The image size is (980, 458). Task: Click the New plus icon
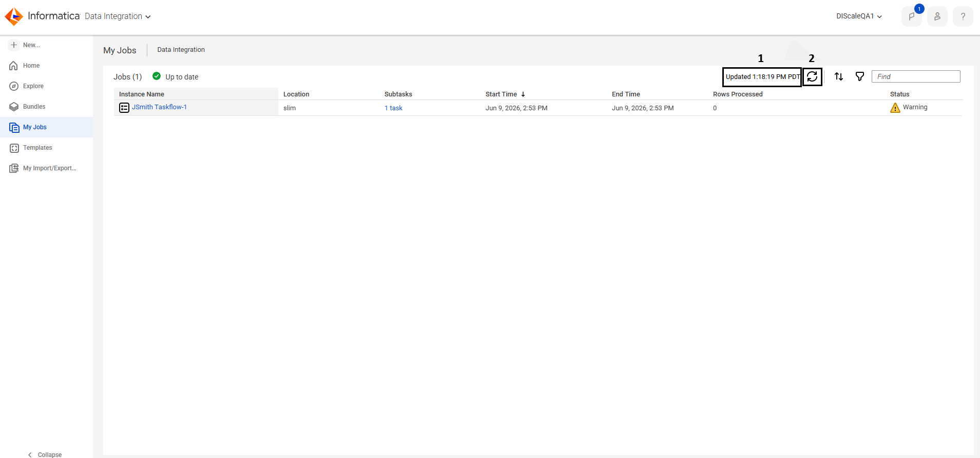tap(14, 45)
